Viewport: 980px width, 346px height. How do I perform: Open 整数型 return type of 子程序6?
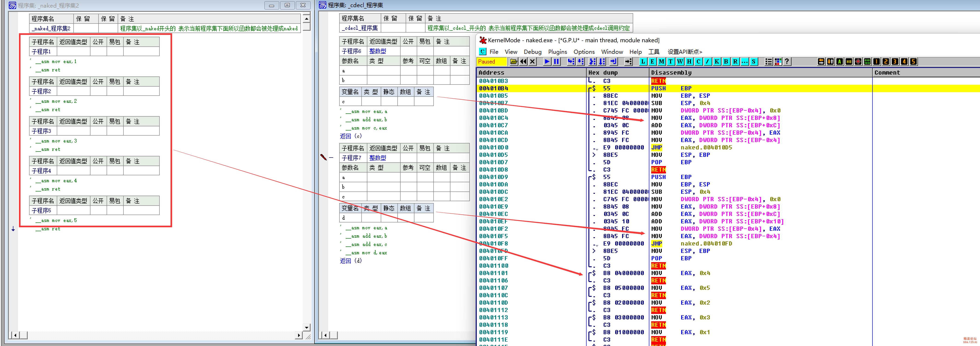point(377,51)
